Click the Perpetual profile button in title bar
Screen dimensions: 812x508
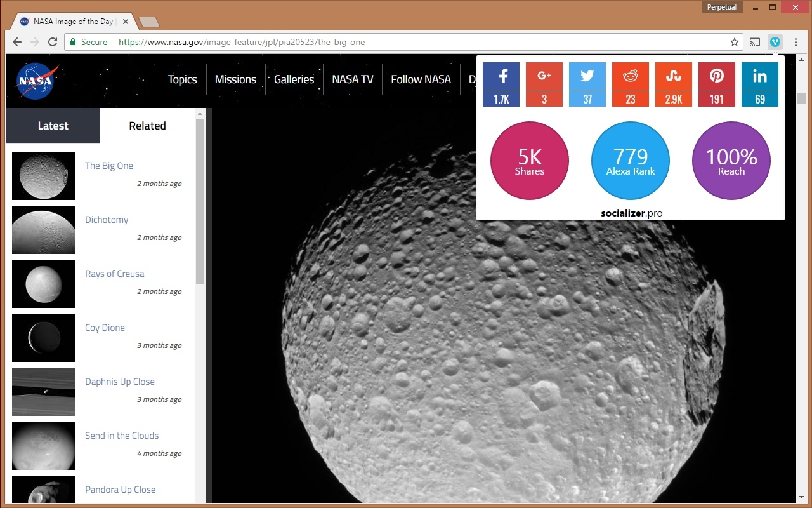[722, 7]
